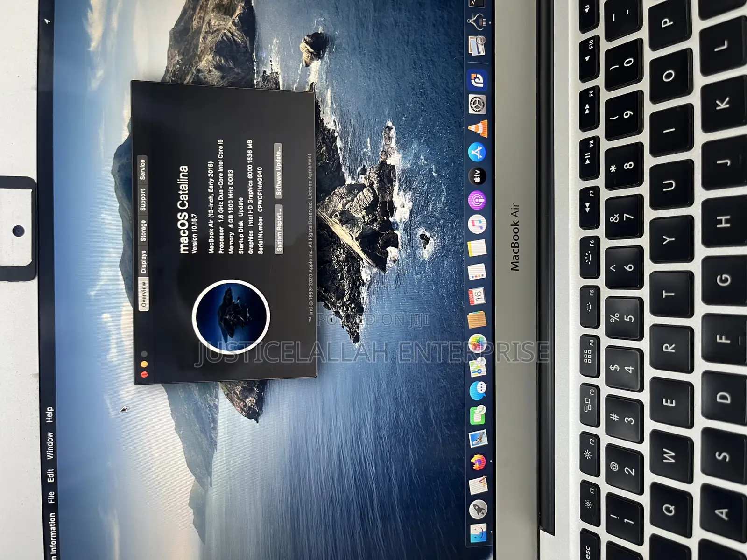Launch Firefox from the Dock
The image size is (747, 560).
pos(478,462)
